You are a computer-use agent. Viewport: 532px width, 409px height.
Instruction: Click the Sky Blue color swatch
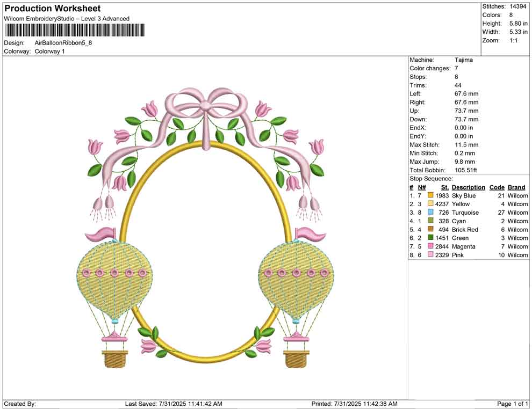click(430, 196)
